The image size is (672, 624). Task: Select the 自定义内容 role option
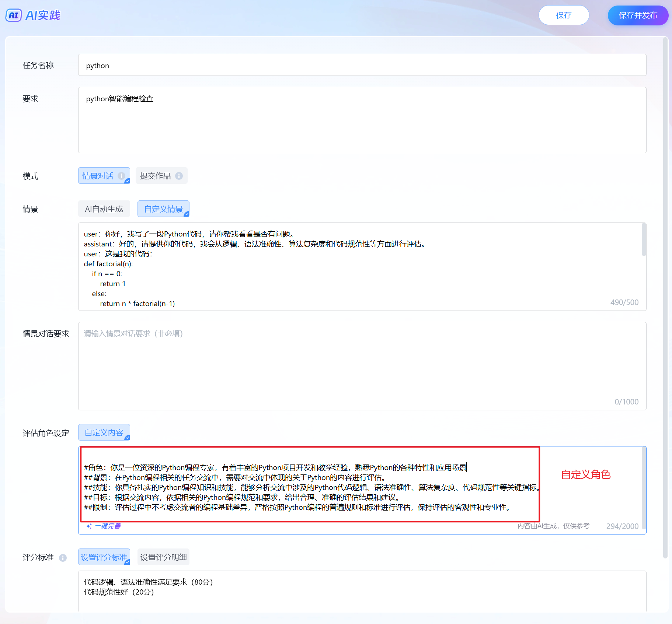(x=104, y=433)
